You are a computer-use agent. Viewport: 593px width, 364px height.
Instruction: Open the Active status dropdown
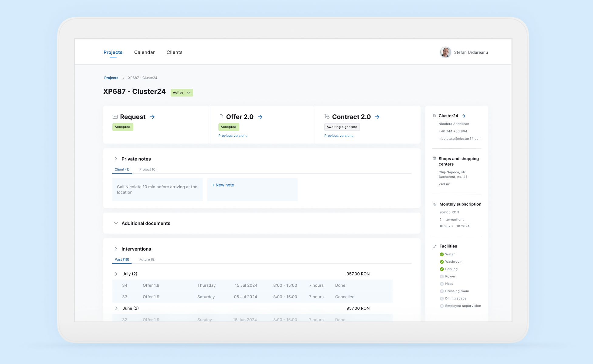pyautogui.click(x=182, y=93)
